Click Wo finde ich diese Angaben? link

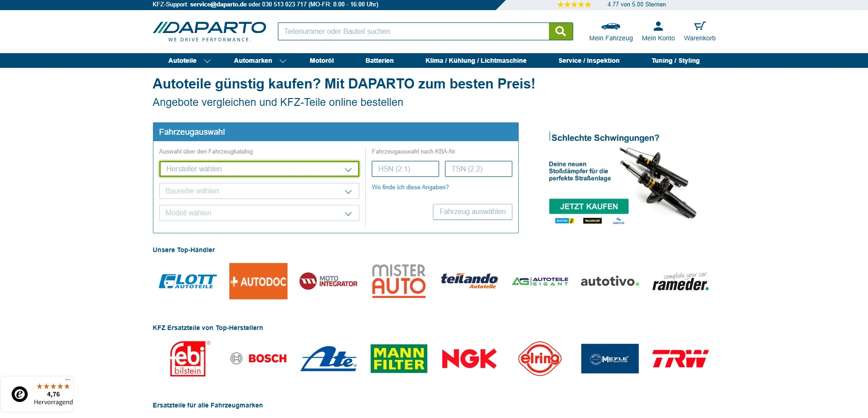click(410, 187)
